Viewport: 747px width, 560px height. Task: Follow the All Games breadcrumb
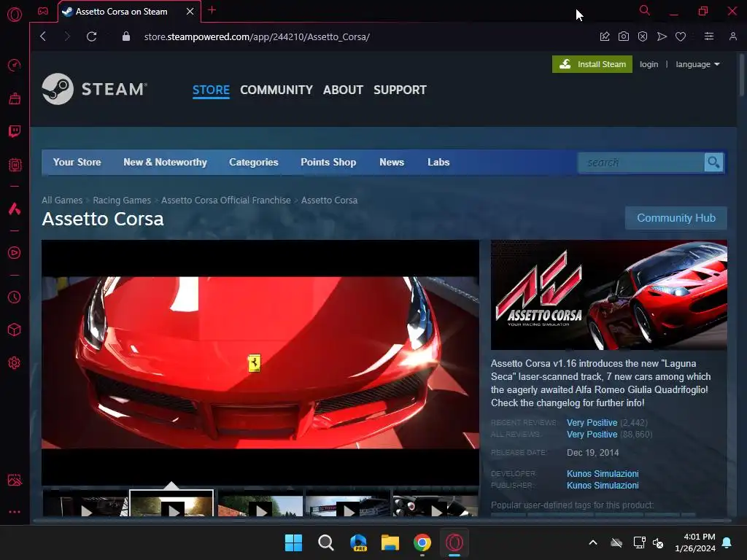click(x=62, y=200)
